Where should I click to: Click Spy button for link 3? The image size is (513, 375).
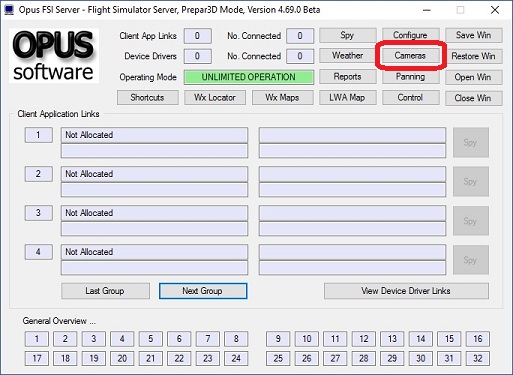coord(471,221)
